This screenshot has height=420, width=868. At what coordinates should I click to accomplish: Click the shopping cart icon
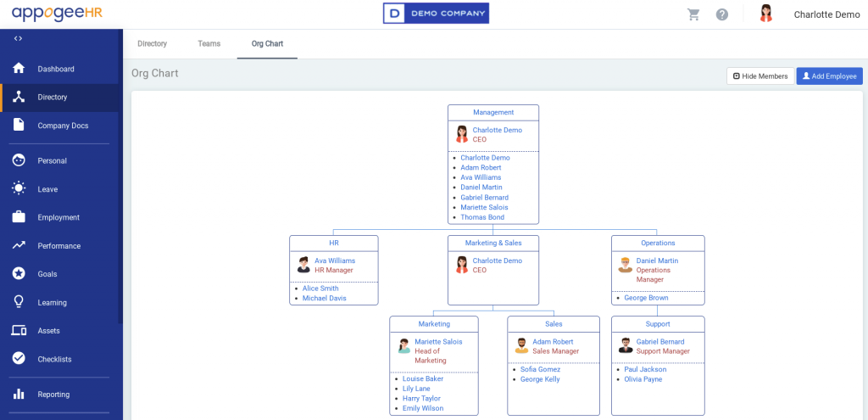(x=693, y=14)
